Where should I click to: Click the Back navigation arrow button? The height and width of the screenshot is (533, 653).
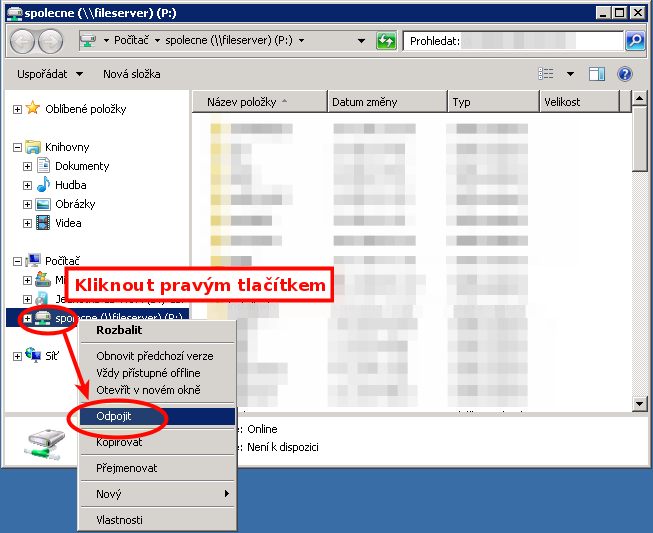23,41
